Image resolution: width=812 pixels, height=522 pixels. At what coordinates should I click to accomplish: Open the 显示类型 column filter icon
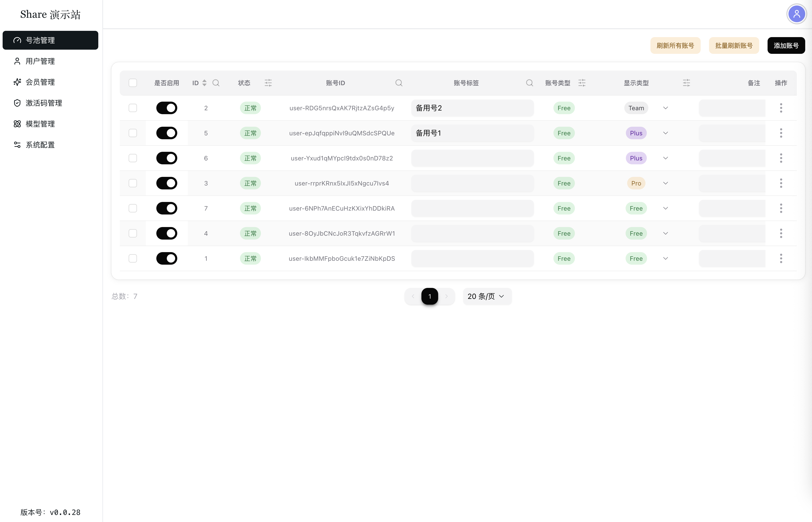point(686,83)
